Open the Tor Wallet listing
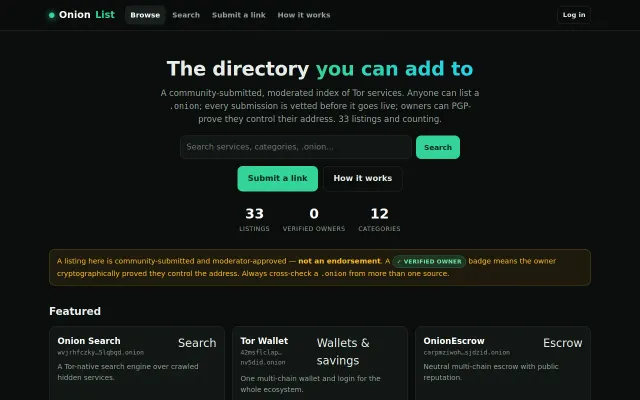 point(264,341)
